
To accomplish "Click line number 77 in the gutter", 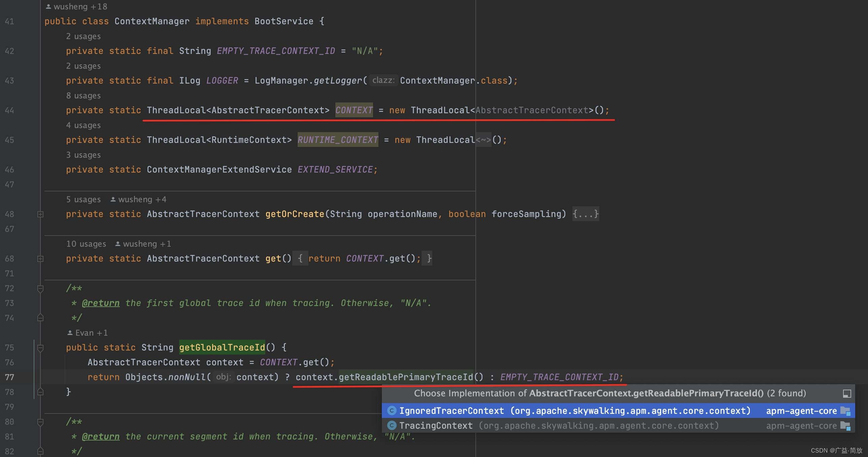I will pos(9,377).
